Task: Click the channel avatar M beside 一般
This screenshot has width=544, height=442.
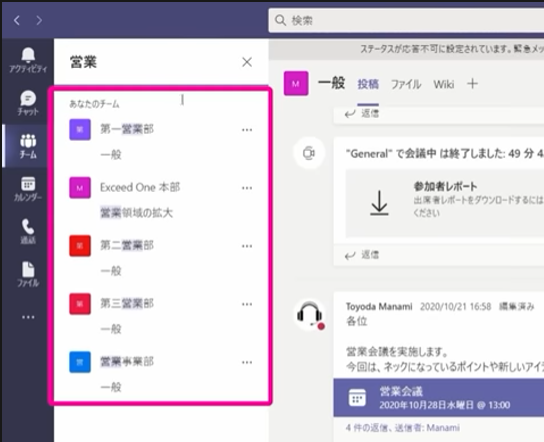Action: [x=296, y=83]
